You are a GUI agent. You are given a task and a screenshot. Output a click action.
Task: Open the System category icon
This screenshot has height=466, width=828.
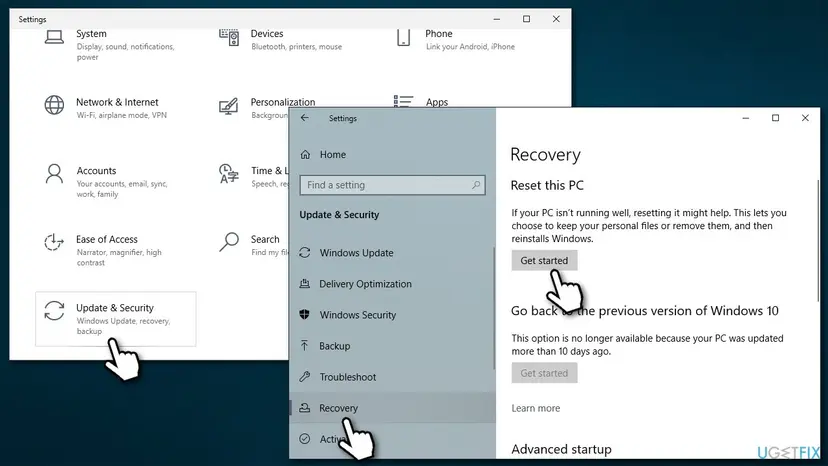pyautogui.click(x=54, y=37)
